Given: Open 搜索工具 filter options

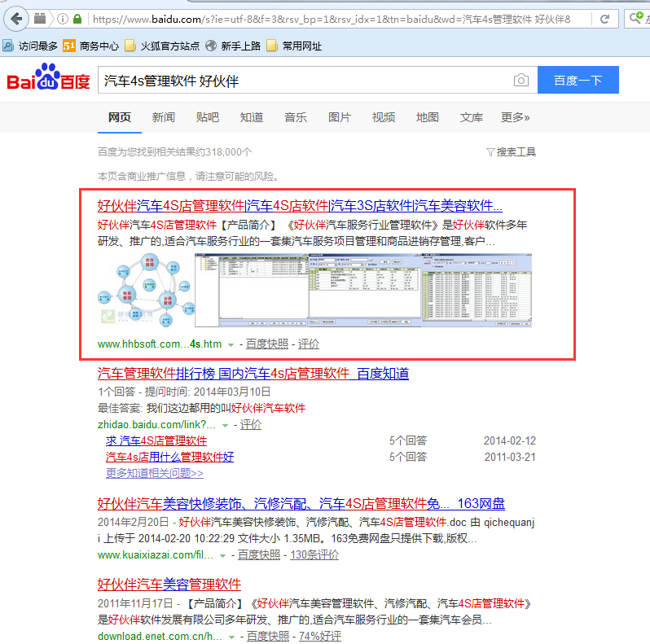Looking at the screenshot, I should pyautogui.click(x=512, y=152).
